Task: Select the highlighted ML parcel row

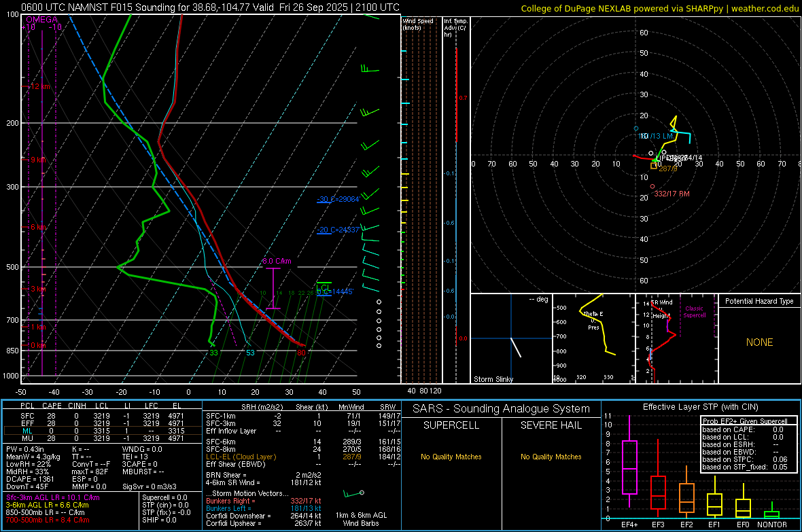Action: 103,431
